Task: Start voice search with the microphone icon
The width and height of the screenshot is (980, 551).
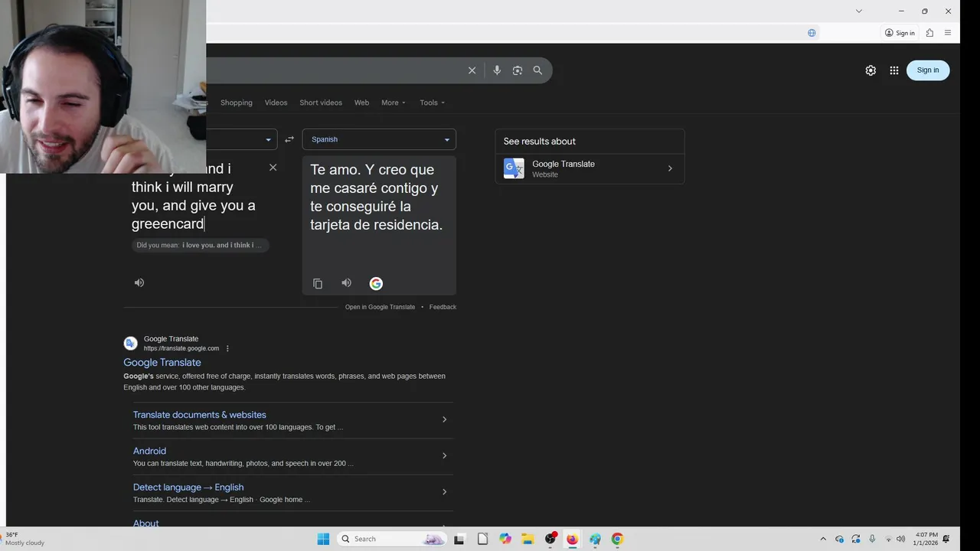Action: pyautogui.click(x=497, y=70)
